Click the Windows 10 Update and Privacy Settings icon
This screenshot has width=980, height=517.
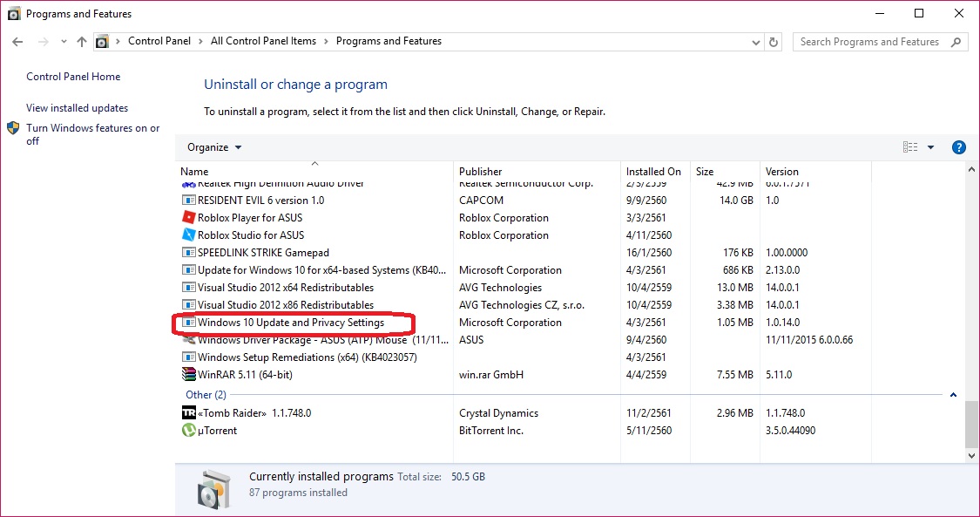[x=188, y=323]
